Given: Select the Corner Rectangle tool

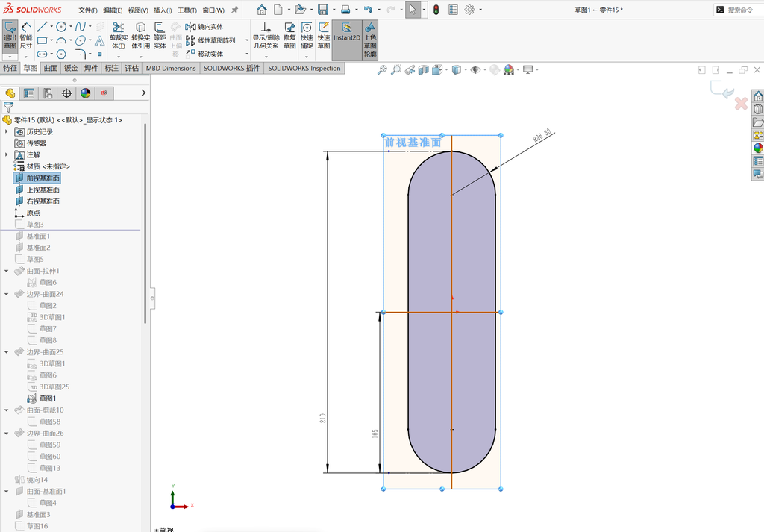Looking at the screenshot, I should point(42,40).
